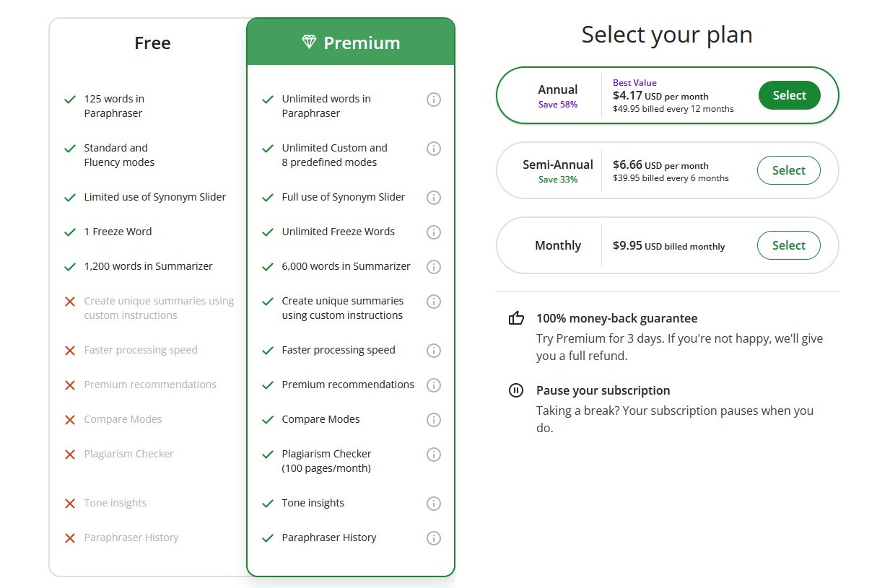890x588 pixels.
Task: Choose the Monthly plan Select button
Action: (788, 245)
